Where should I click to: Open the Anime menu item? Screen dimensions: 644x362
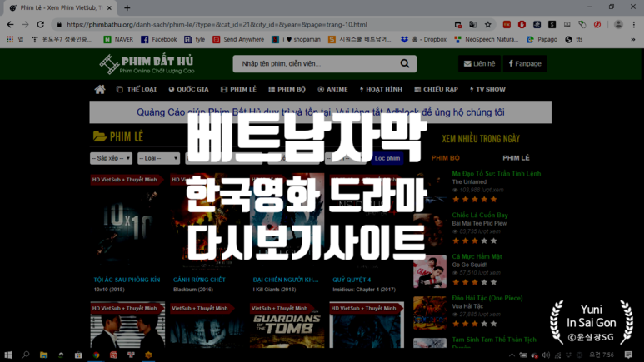[332, 90]
